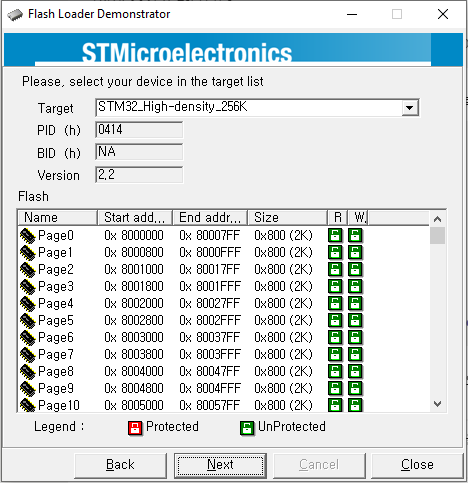Viewport: 468px width, 483px height.
Task: Toggle read protection lock for Page3
Action: pos(335,286)
